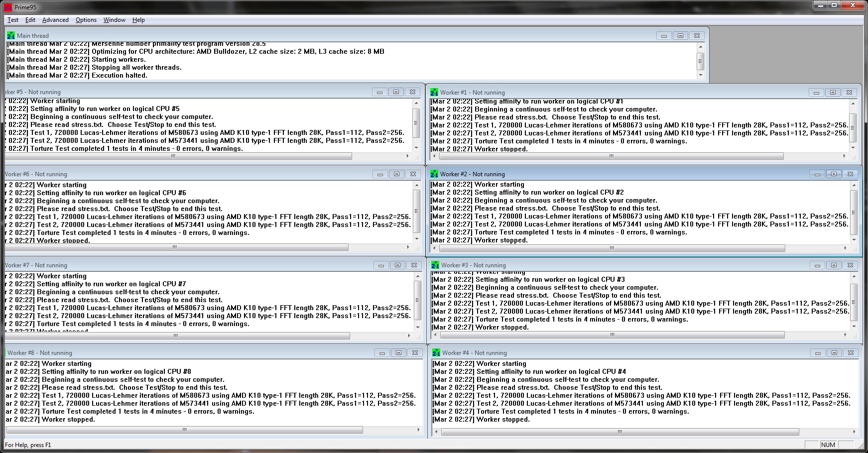
Task: Click Main thread scrollbar down arrow
Action: [701, 75]
